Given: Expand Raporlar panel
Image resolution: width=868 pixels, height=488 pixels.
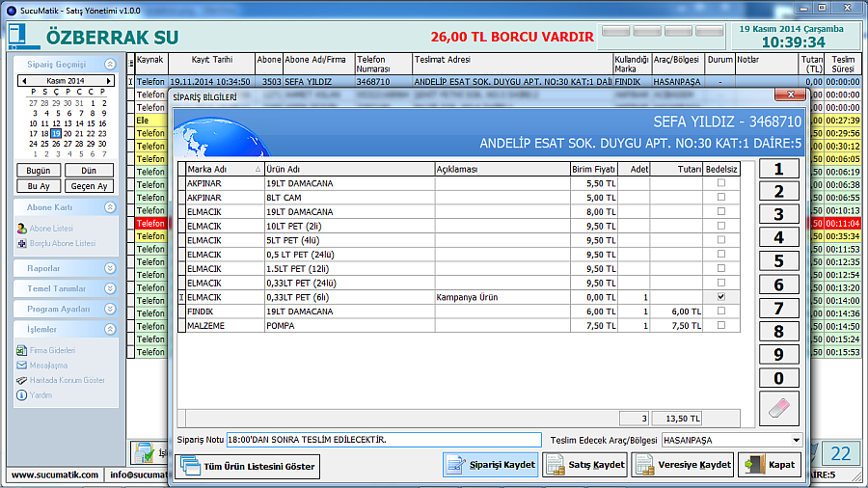Looking at the screenshot, I should 110,268.
